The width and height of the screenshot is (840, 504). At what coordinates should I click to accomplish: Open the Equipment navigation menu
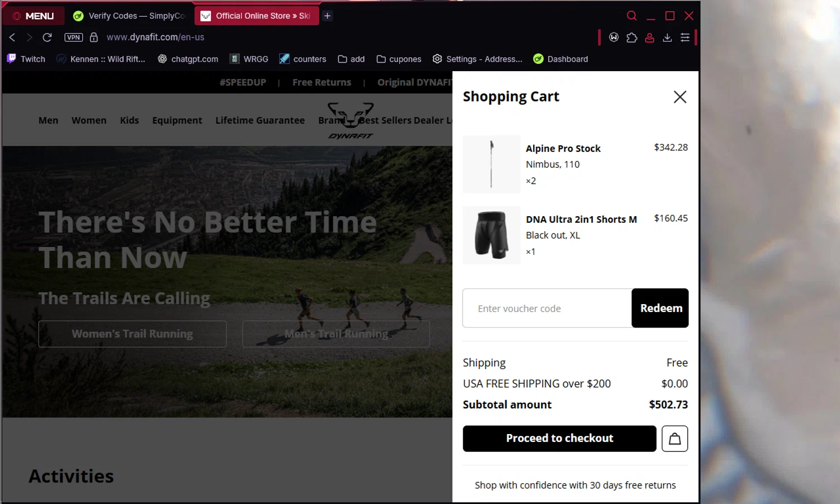[177, 120]
